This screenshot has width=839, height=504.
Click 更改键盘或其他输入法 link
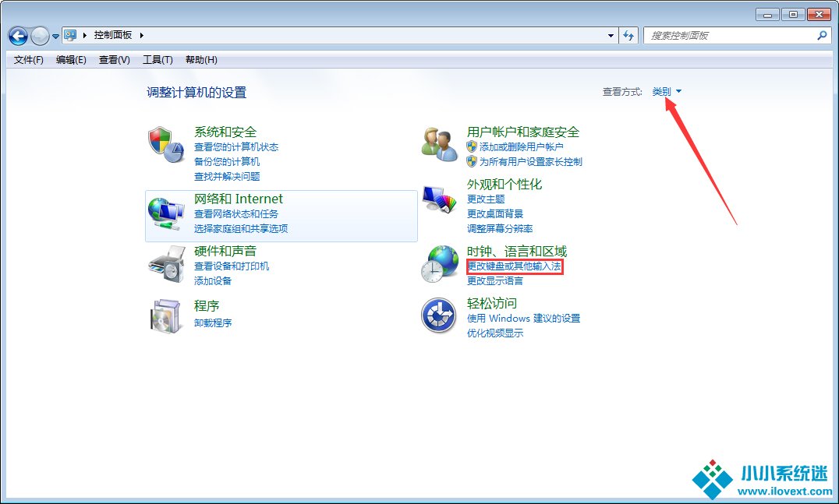point(514,266)
